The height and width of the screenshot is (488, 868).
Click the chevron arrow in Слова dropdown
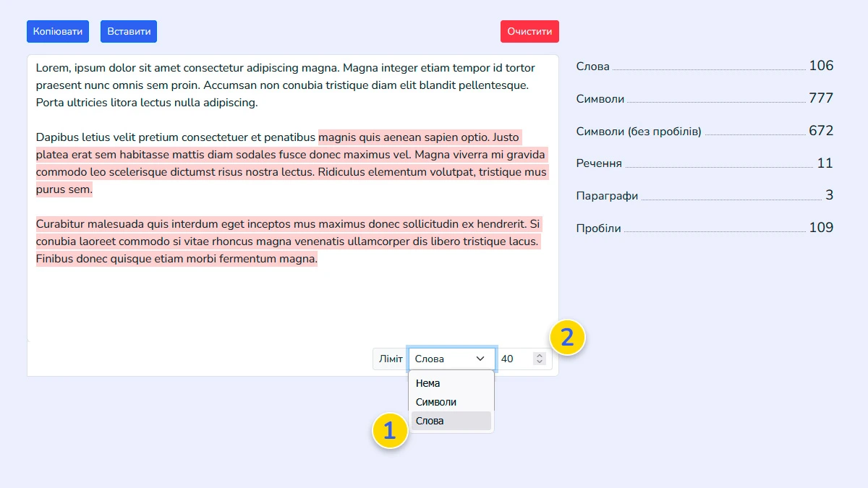click(480, 359)
